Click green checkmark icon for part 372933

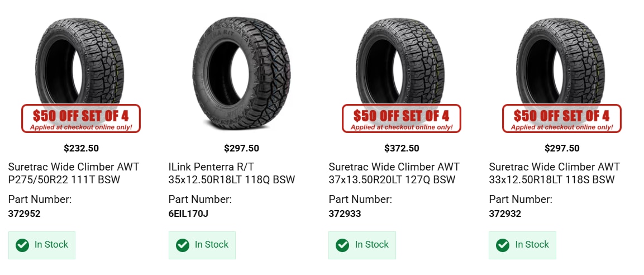pos(342,245)
